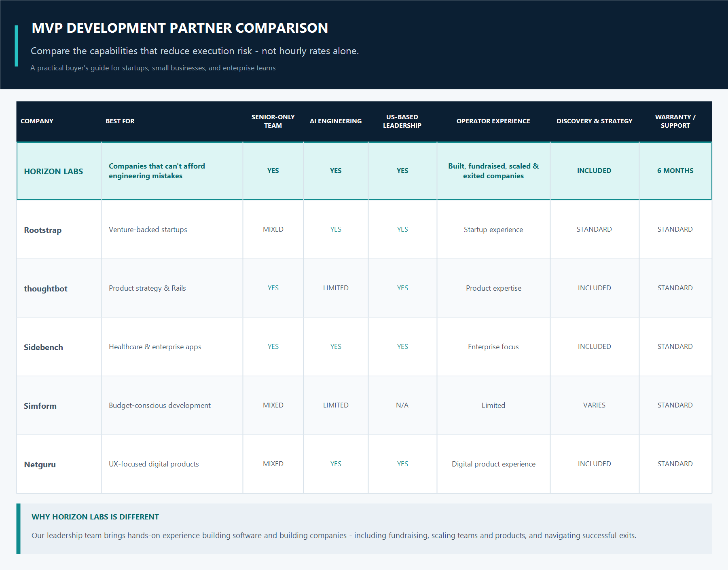Select the "Rootstrap" company name
The height and width of the screenshot is (570, 728).
(x=42, y=230)
